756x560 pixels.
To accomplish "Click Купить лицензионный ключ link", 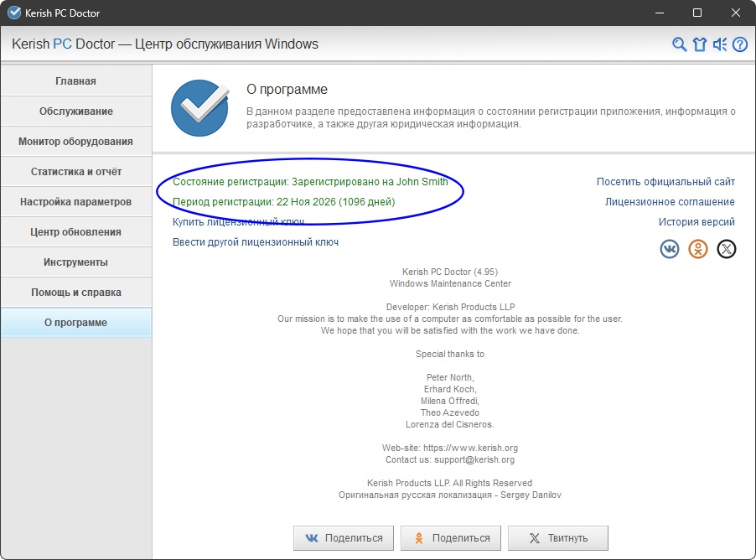I will click(x=238, y=222).
